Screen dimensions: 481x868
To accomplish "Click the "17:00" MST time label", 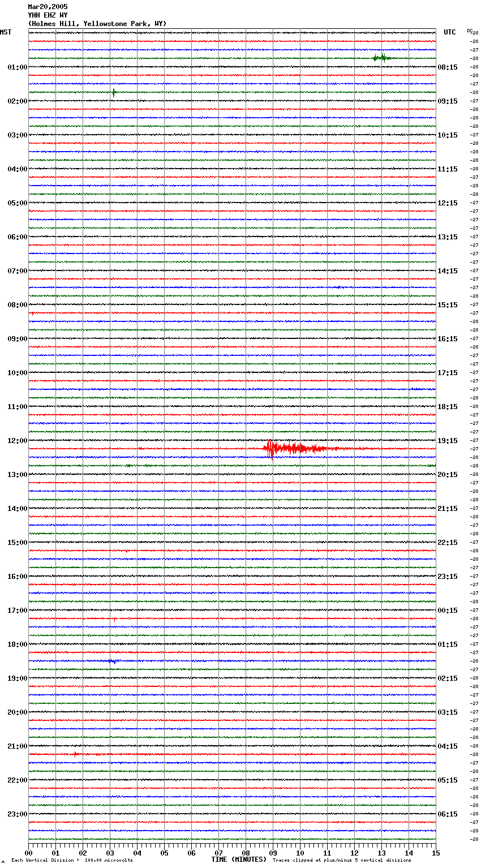I will (x=18, y=611).
